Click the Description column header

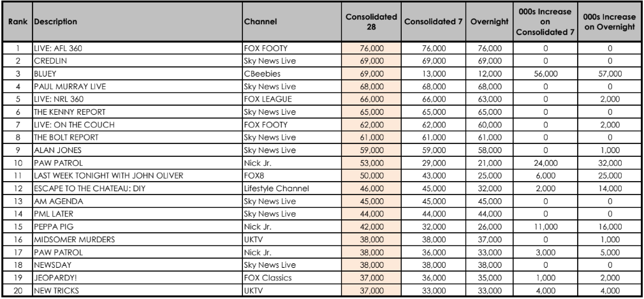click(138, 22)
